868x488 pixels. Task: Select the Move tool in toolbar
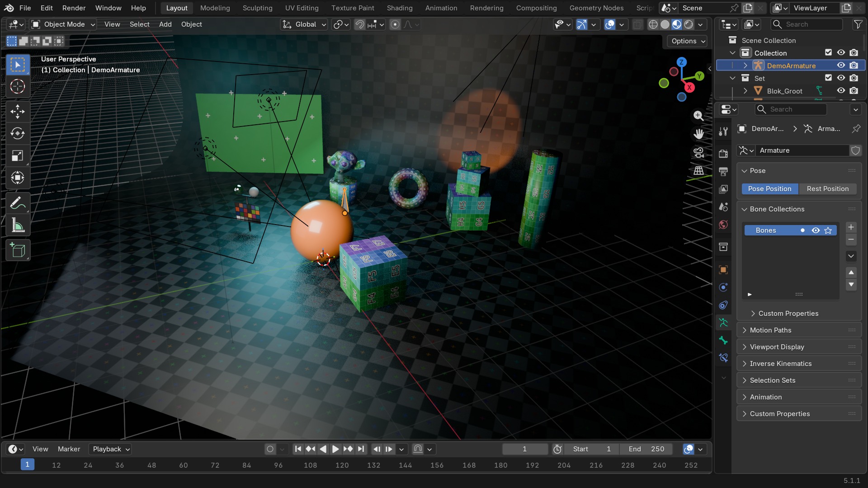click(18, 112)
